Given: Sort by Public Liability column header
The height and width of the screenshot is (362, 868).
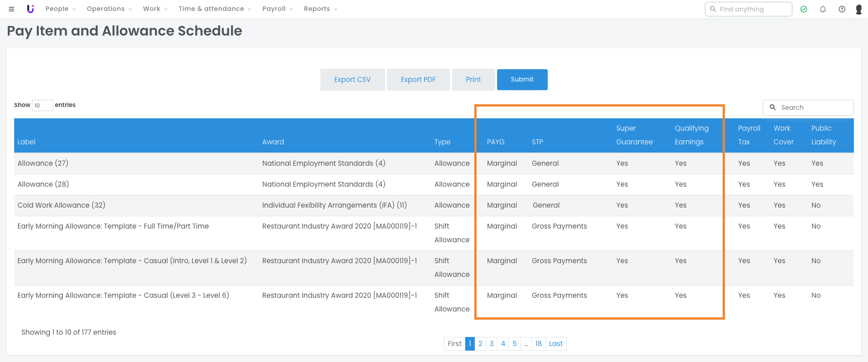Looking at the screenshot, I should 823,135.
